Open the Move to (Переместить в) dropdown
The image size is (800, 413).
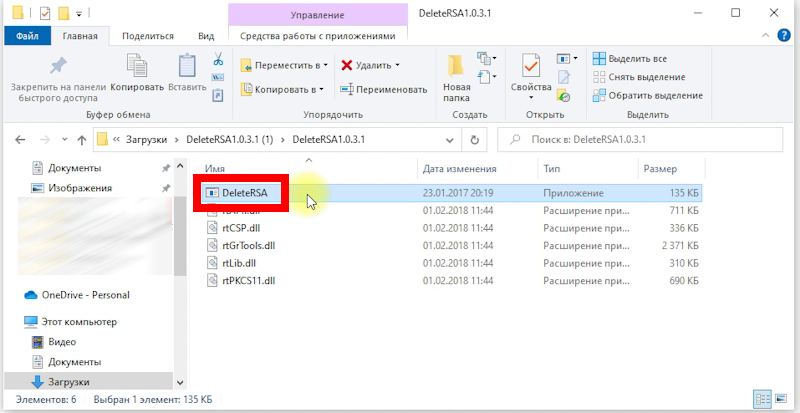[x=286, y=65]
